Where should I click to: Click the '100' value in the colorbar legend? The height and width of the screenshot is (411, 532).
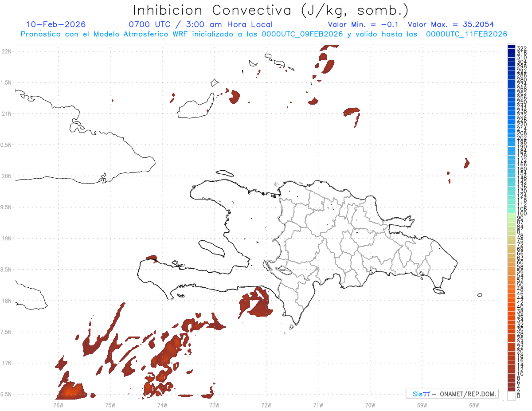tap(522, 214)
